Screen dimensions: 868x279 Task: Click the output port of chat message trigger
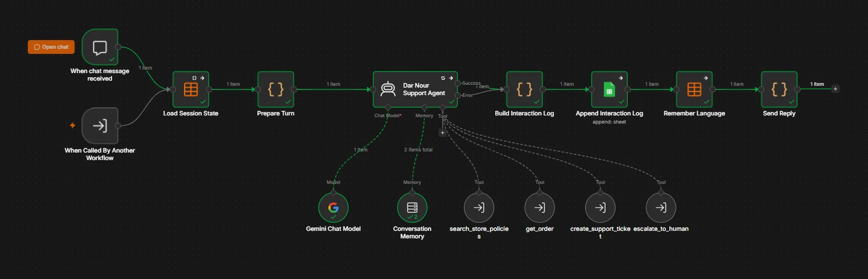pos(118,47)
